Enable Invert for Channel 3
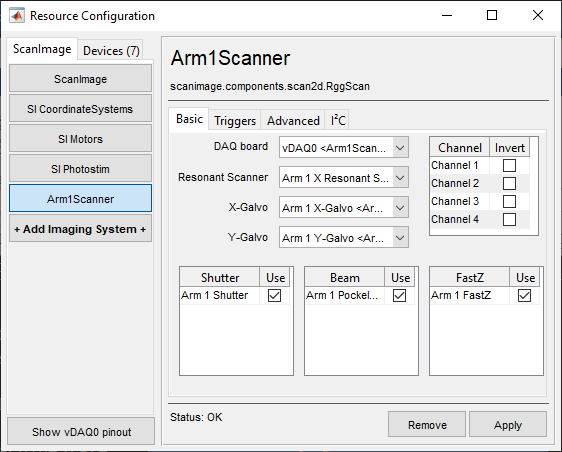The image size is (562, 452). click(x=509, y=201)
